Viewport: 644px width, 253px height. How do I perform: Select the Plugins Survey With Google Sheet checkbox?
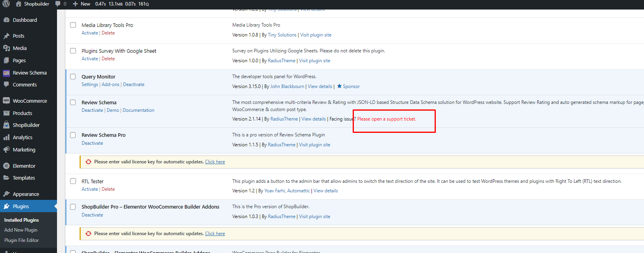[x=73, y=51]
